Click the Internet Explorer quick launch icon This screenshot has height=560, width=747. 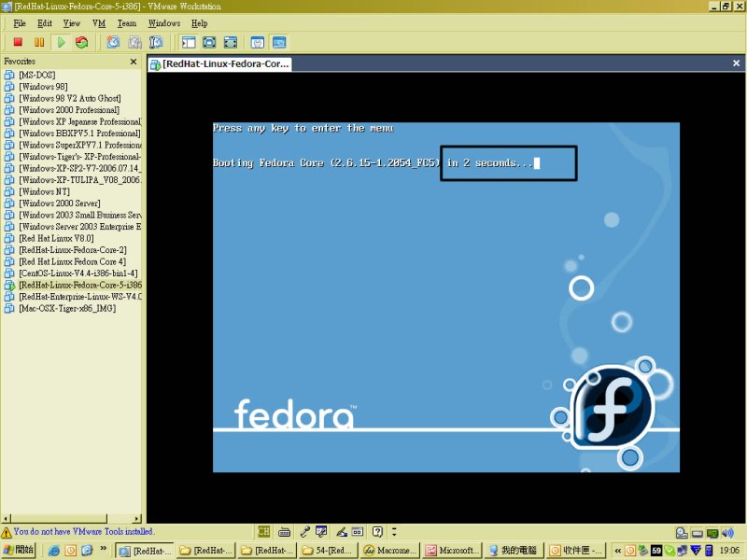pos(54,551)
